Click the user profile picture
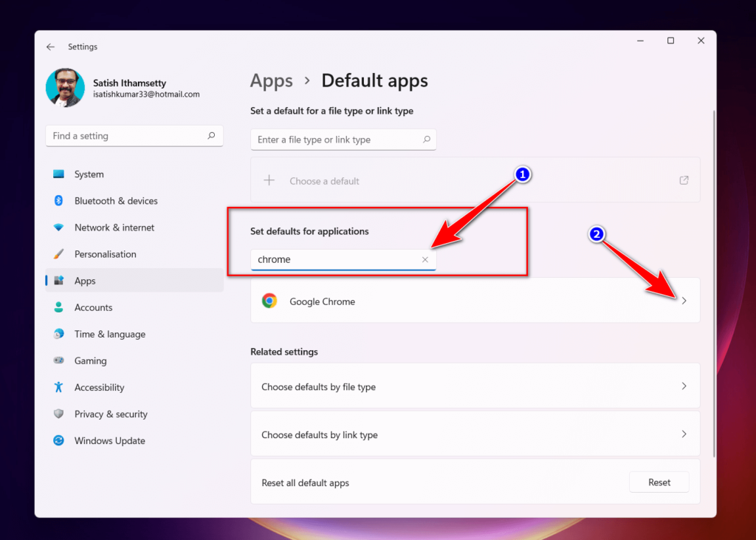 pos(65,87)
